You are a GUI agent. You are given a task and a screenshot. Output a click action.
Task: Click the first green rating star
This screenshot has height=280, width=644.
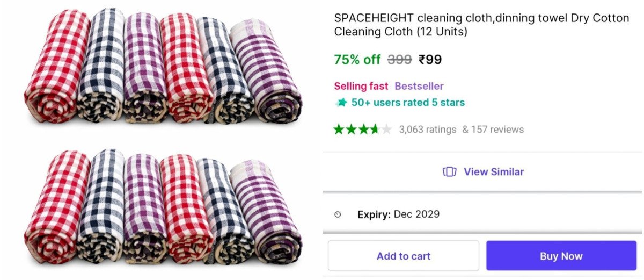coord(339,130)
